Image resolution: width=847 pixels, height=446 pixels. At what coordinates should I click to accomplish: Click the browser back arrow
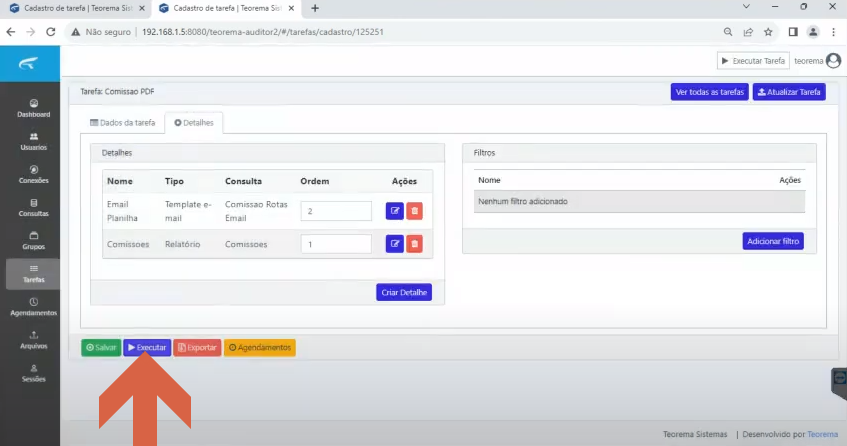coord(11,32)
